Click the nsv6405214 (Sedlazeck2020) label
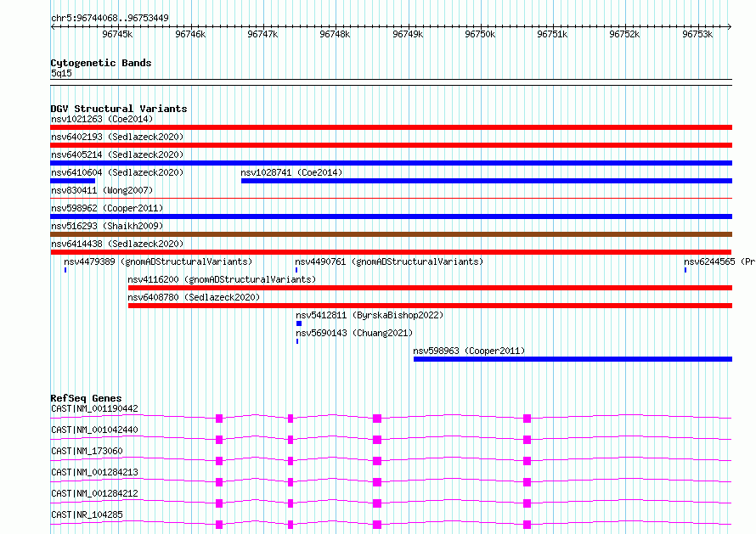Image resolution: width=756 pixels, height=534 pixels. (x=117, y=155)
